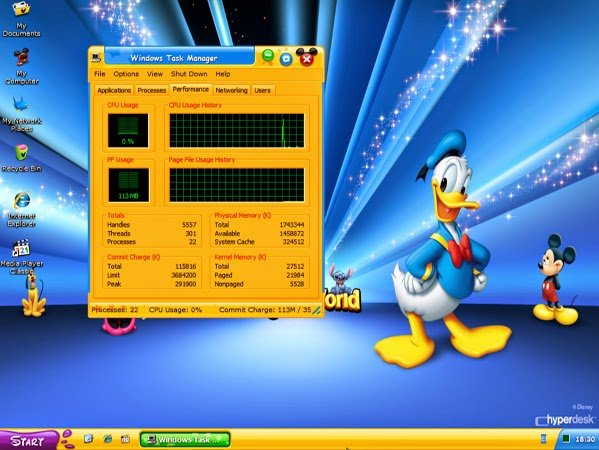
Task: Open the View menu
Action: 155,74
